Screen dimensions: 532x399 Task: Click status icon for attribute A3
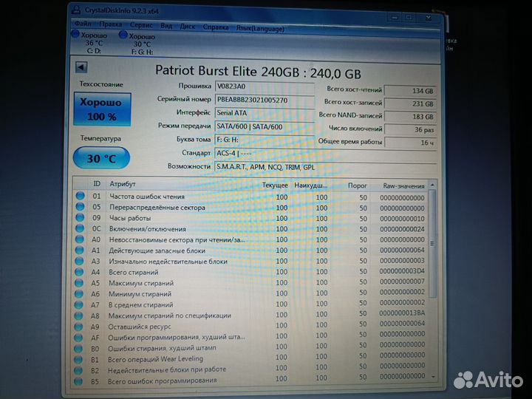(x=79, y=261)
